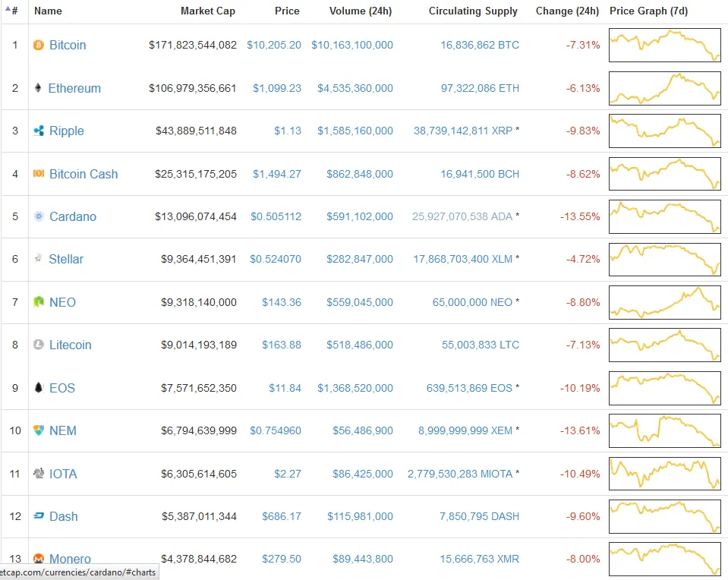Open the Stellar currency page link
The width and height of the screenshot is (728, 580).
(66, 259)
